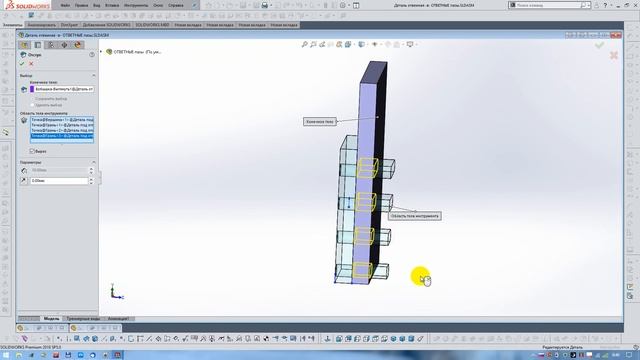
Task: Open the DimXpertManager tab
Action: click(x=64, y=45)
